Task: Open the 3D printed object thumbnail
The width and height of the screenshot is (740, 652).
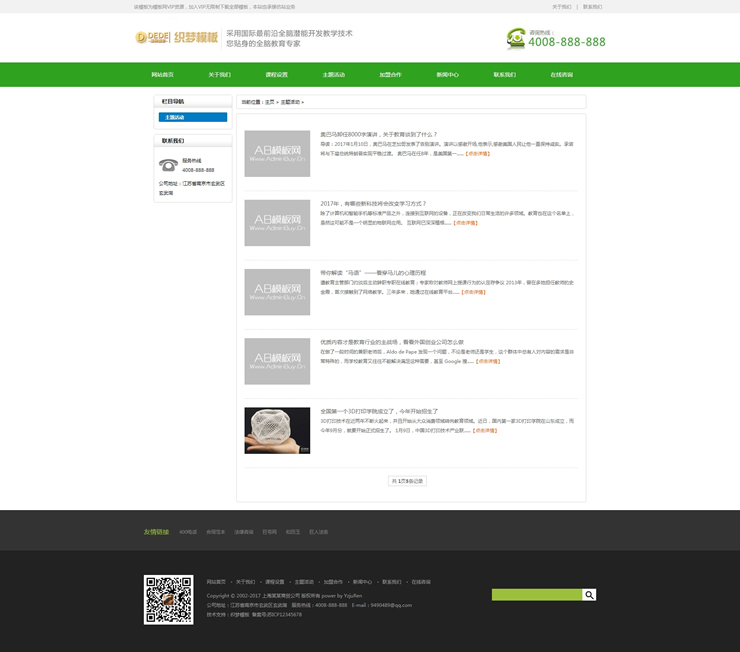Action: (x=277, y=430)
